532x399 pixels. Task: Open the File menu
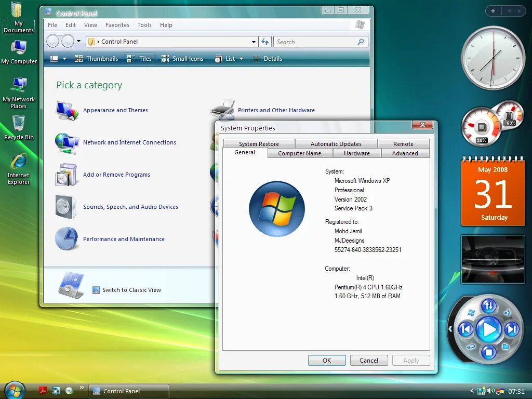[x=52, y=25]
